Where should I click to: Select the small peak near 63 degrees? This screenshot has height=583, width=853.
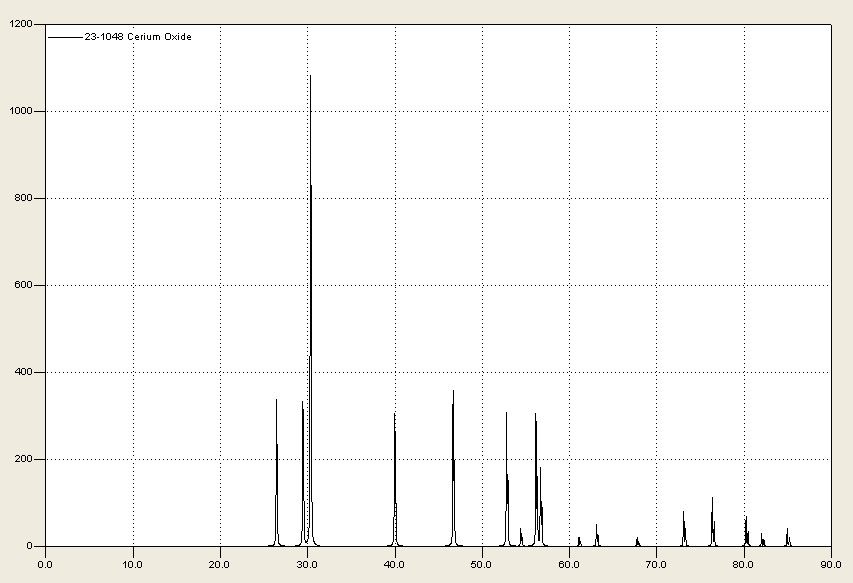597,535
